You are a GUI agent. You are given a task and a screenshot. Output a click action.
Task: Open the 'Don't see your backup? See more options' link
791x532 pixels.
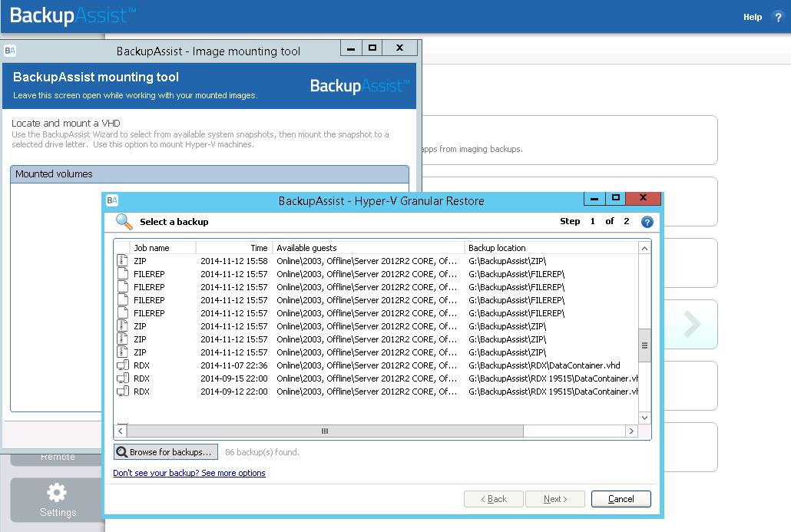[x=189, y=473]
